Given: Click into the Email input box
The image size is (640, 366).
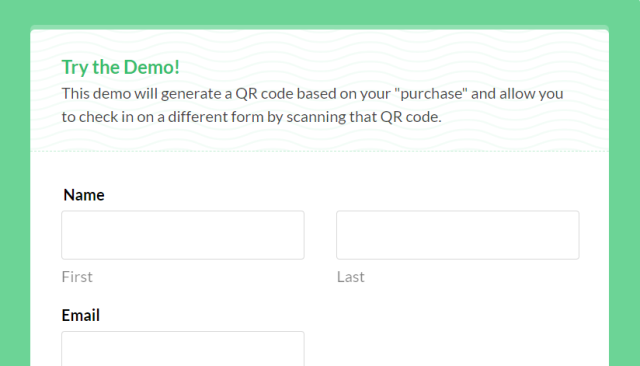Looking at the screenshot, I should [183, 349].
